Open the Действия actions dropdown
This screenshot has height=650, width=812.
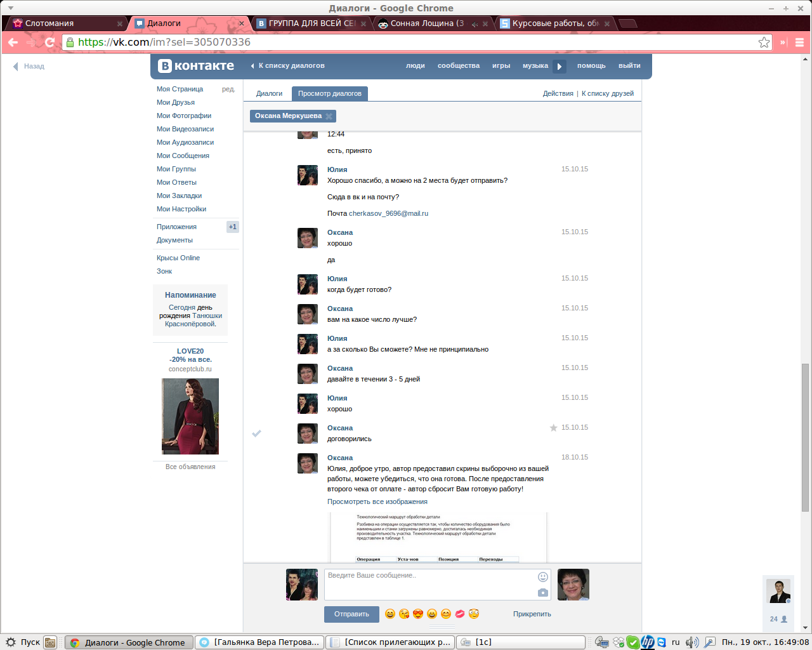pyautogui.click(x=558, y=93)
